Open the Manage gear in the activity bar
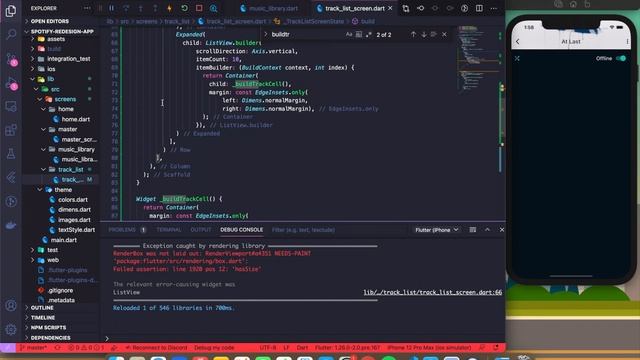Screen dimensions: 640x360 pos(11,329)
